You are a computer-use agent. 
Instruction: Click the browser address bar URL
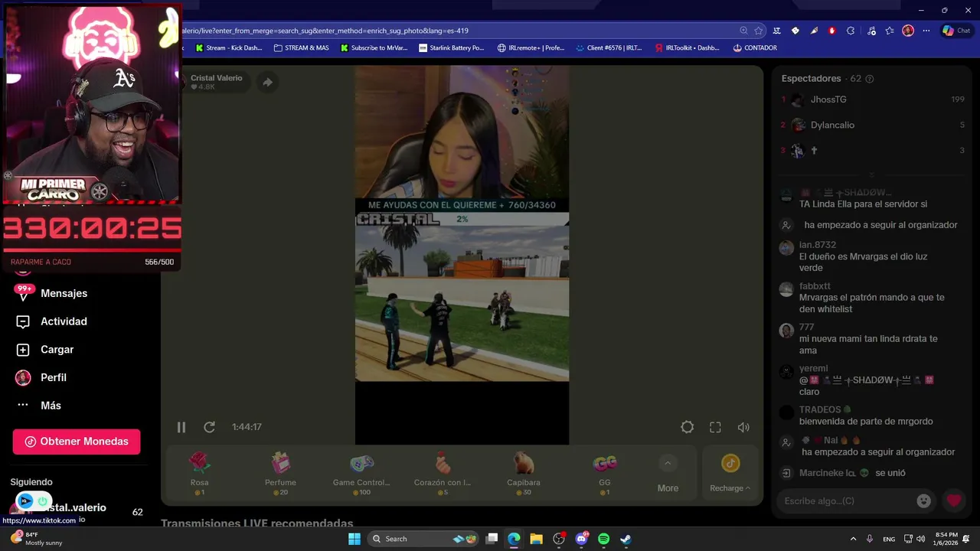click(325, 31)
